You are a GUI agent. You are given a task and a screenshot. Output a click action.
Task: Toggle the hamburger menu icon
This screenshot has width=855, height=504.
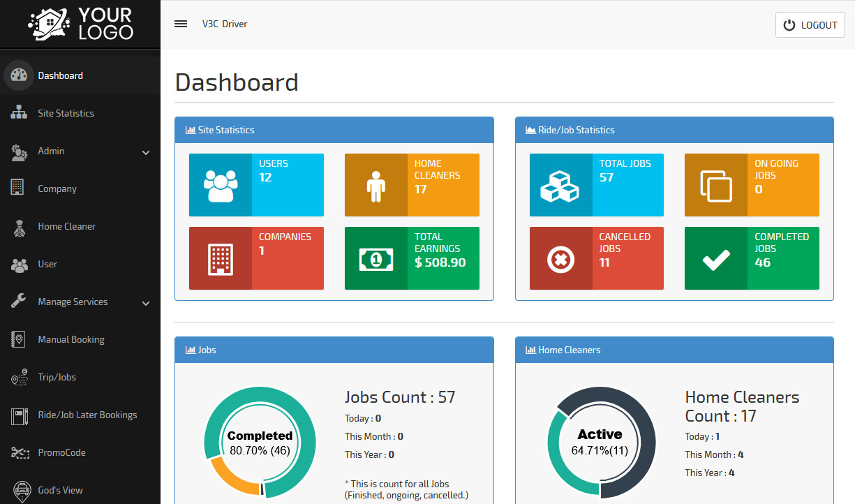[x=181, y=24]
